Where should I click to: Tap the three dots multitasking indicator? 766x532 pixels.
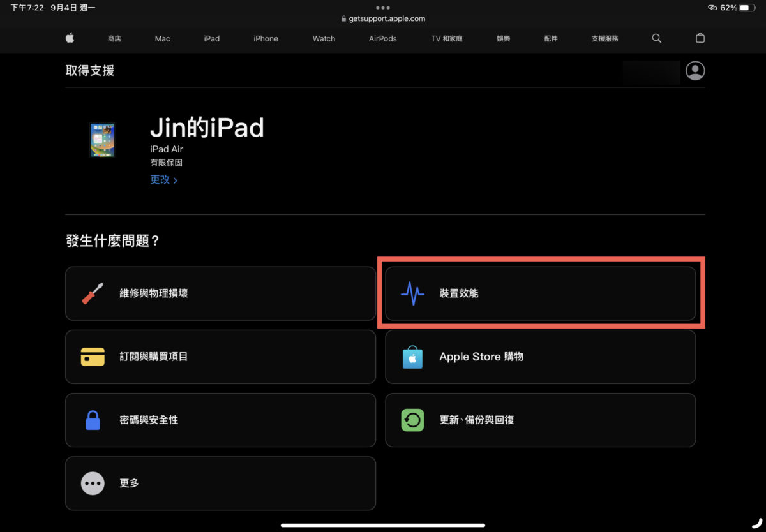[x=383, y=8]
